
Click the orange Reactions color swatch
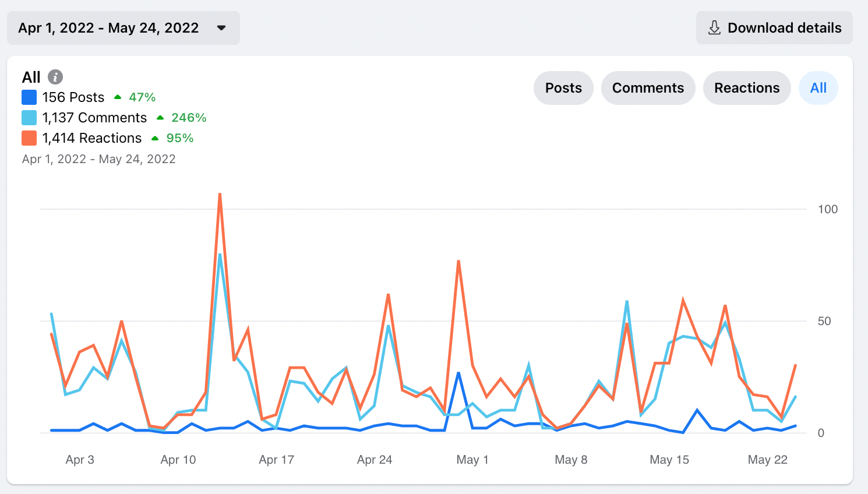tap(29, 138)
